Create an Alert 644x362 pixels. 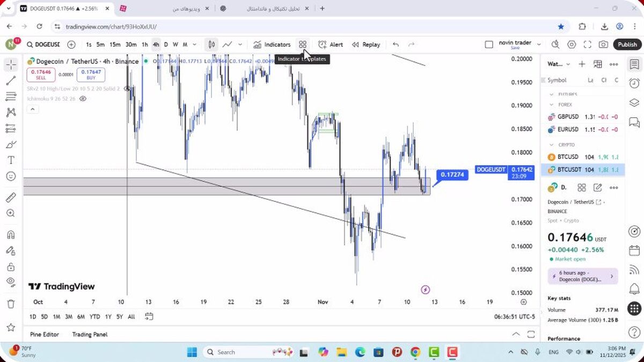coord(331,45)
